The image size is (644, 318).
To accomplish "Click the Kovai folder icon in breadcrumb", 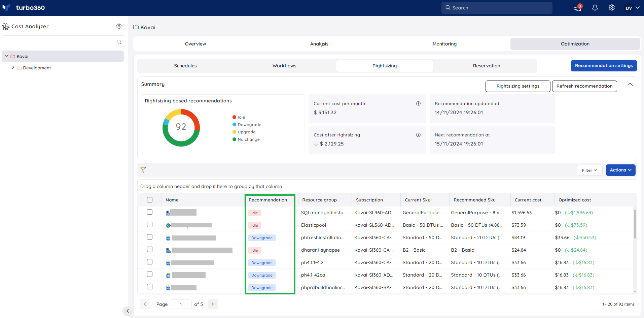I will [136, 27].
